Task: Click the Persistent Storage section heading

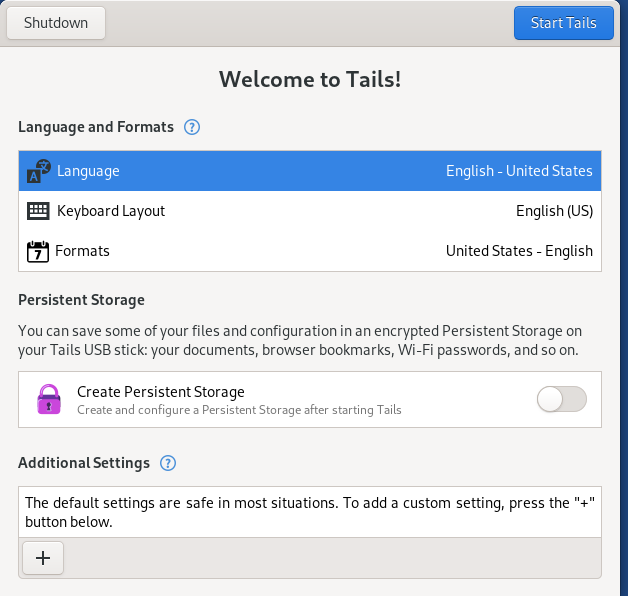Action: [81, 300]
